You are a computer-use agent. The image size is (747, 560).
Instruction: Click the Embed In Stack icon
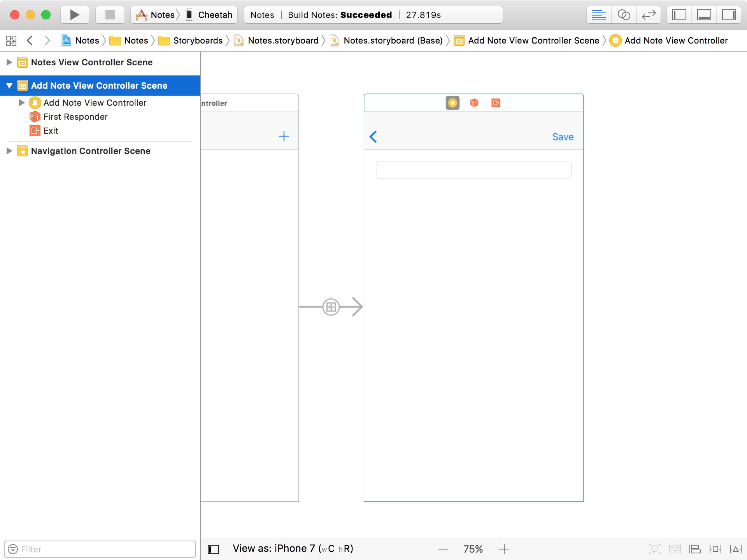pos(675,549)
